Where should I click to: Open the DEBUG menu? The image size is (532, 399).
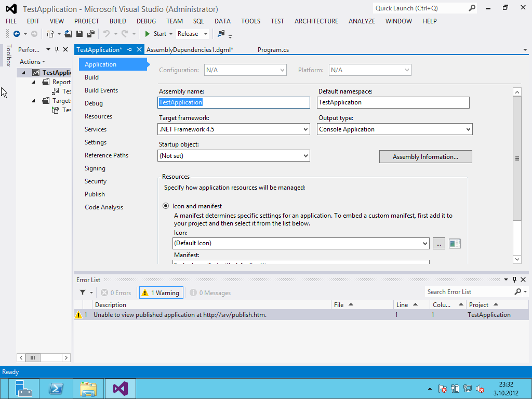(146, 21)
